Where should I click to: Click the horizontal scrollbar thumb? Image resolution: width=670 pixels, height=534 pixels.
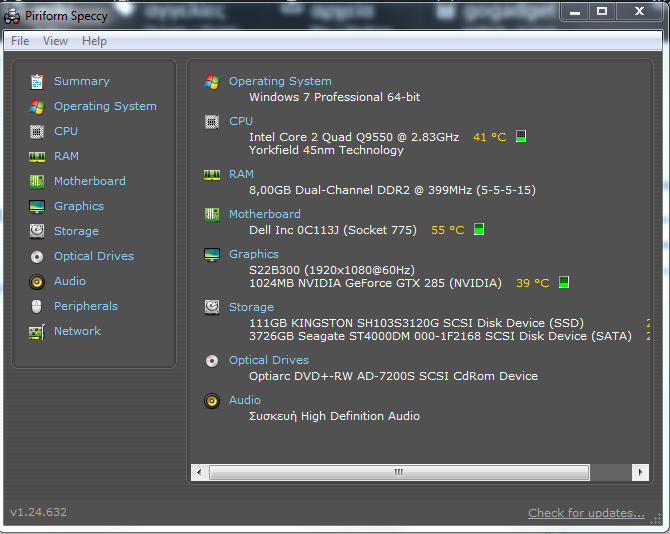click(x=399, y=472)
